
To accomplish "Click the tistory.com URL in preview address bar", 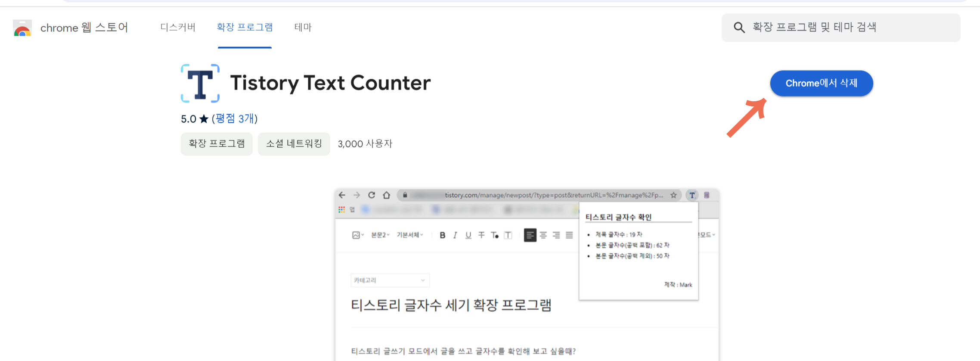I will [x=554, y=195].
